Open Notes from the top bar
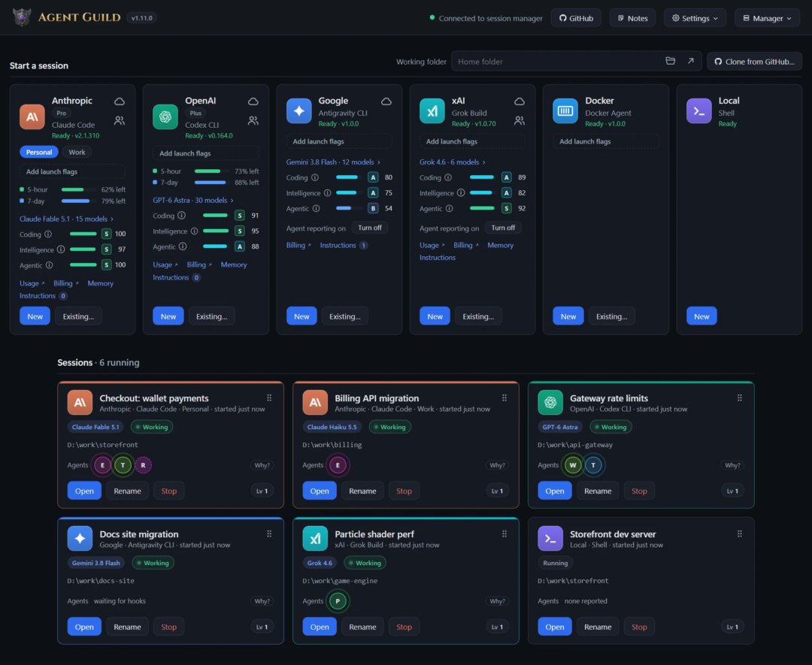The width and height of the screenshot is (812, 665). click(632, 18)
